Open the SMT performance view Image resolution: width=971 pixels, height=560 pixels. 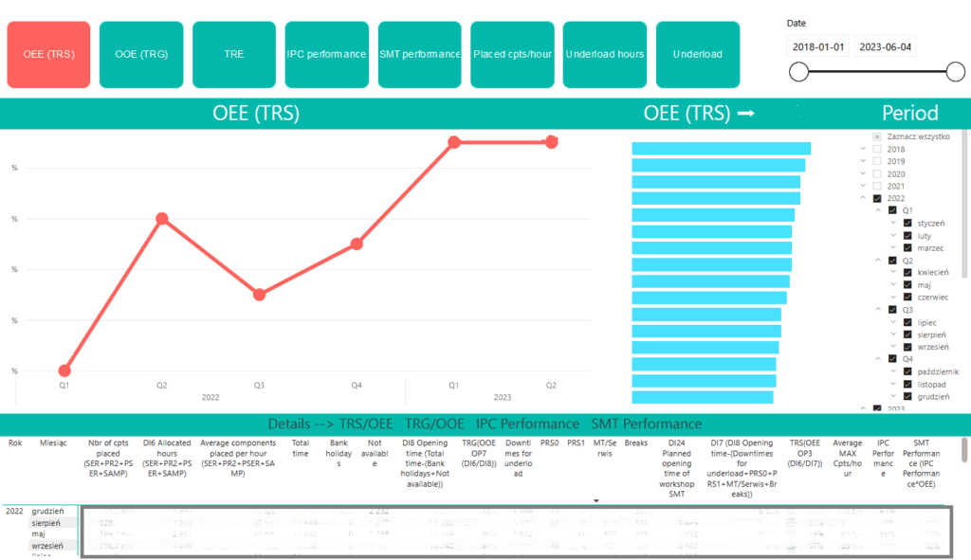click(420, 54)
